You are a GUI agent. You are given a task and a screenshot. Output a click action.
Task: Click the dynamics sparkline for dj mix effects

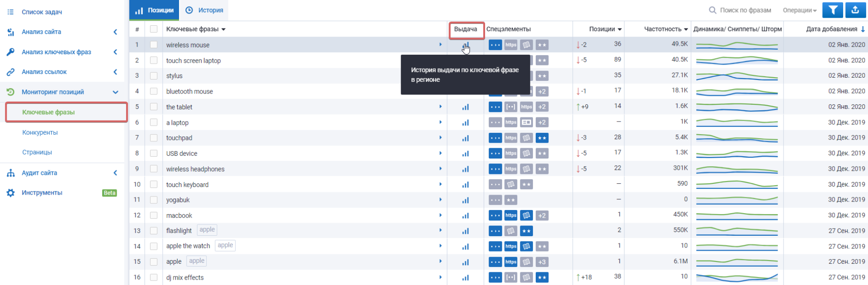pyautogui.click(x=737, y=277)
